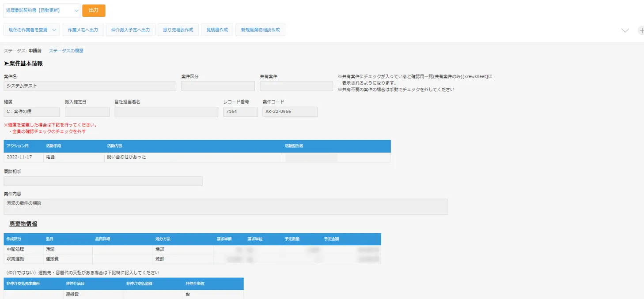Click the 自社担当者名 field
This screenshot has height=299, width=644.
point(166,112)
